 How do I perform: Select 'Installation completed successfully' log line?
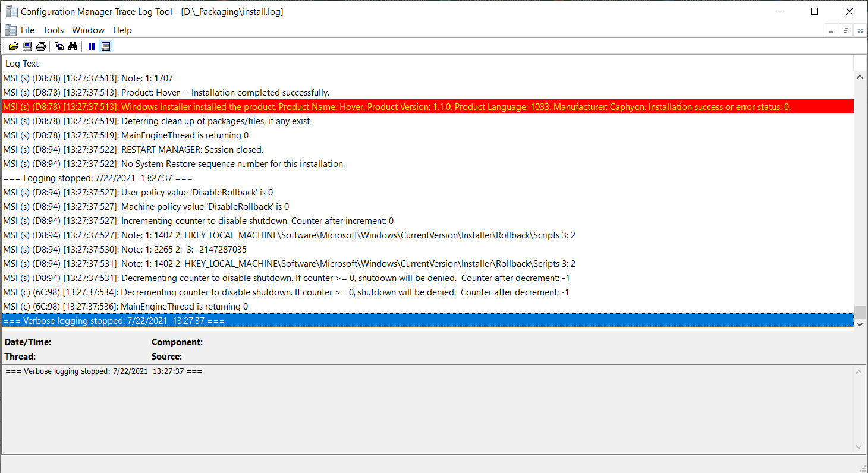(427, 93)
